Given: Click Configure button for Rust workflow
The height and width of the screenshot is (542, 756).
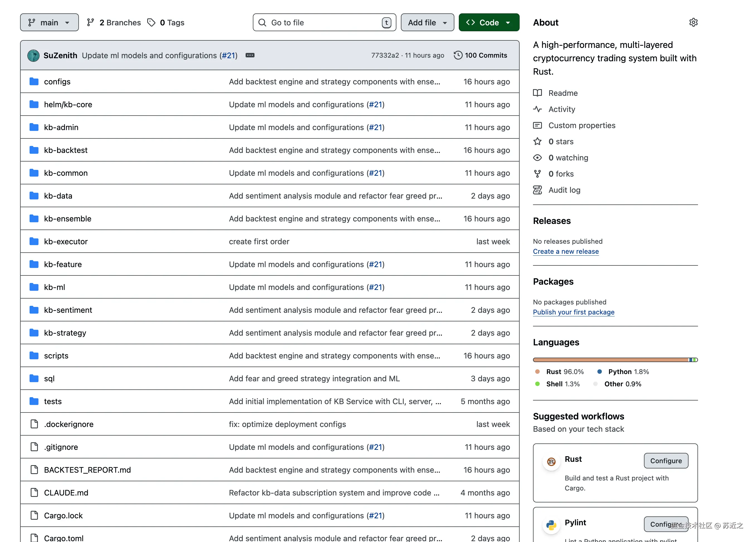Looking at the screenshot, I should click(665, 461).
